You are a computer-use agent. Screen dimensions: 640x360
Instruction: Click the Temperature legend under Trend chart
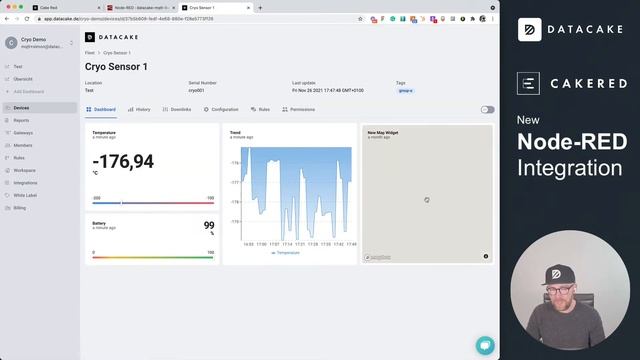coord(285,253)
